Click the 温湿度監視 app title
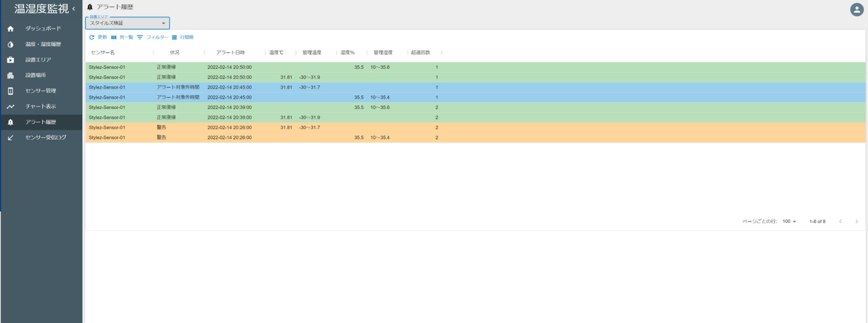 (x=41, y=9)
